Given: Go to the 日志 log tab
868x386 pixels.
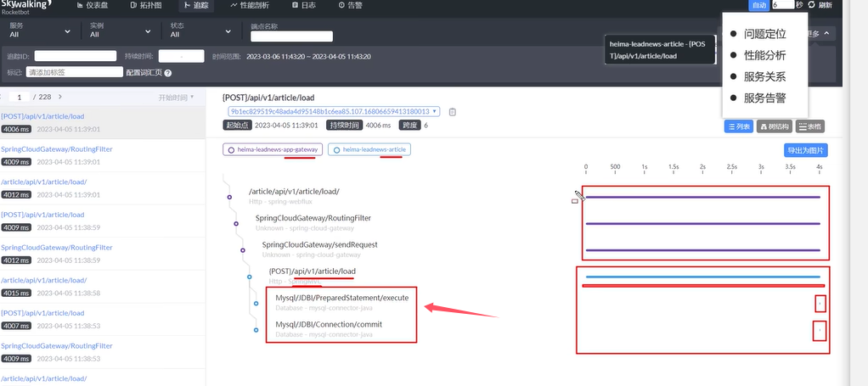Looking at the screenshot, I should (x=304, y=6).
